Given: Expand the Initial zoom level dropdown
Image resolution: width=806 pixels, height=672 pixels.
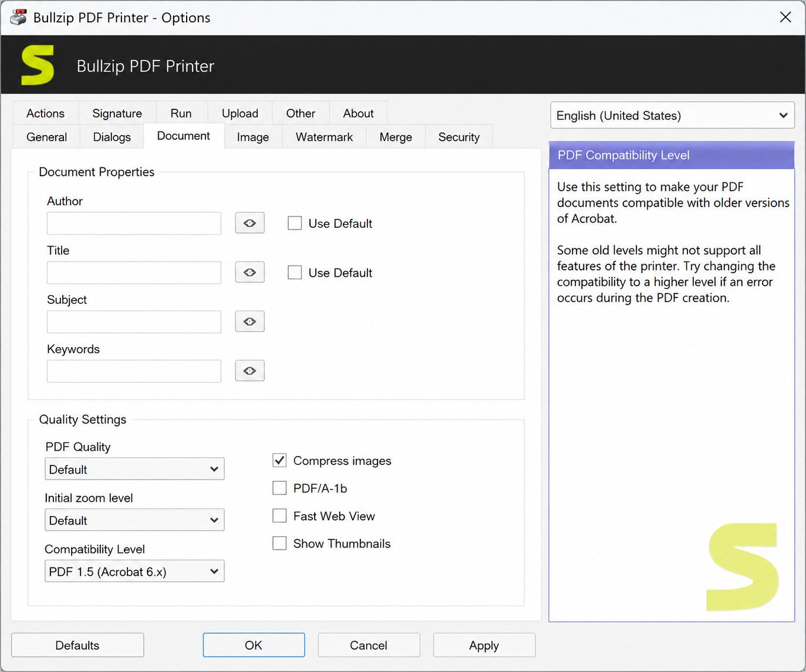Looking at the screenshot, I should pos(134,520).
